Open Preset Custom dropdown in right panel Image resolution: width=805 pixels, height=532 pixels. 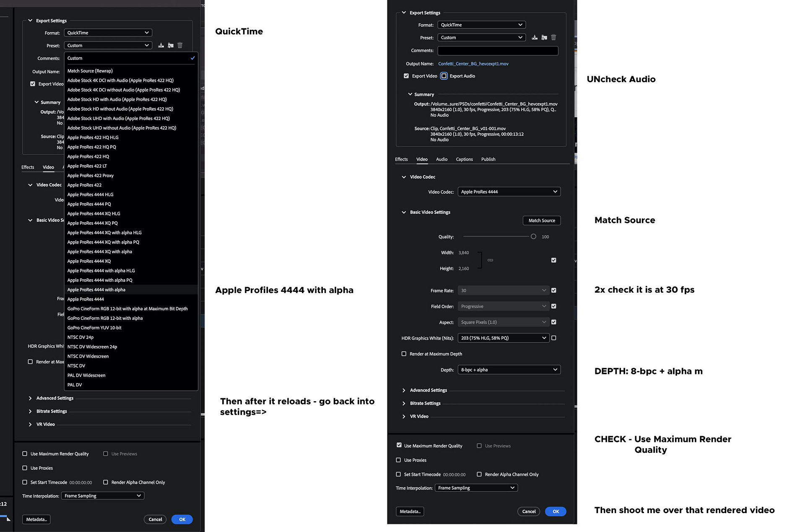[x=481, y=37]
